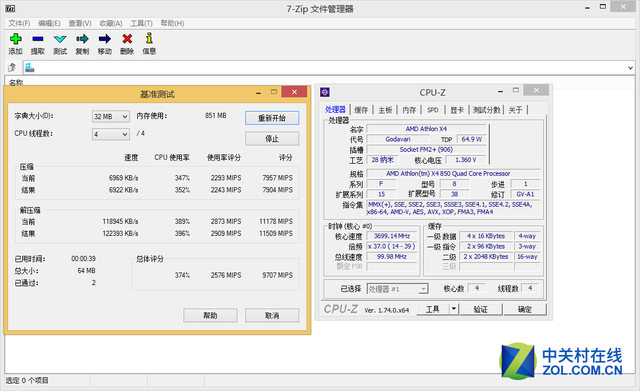Open the dictionary size 32 MB dropdown
This screenshot has width=640, height=391.
[x=111, y=117]
